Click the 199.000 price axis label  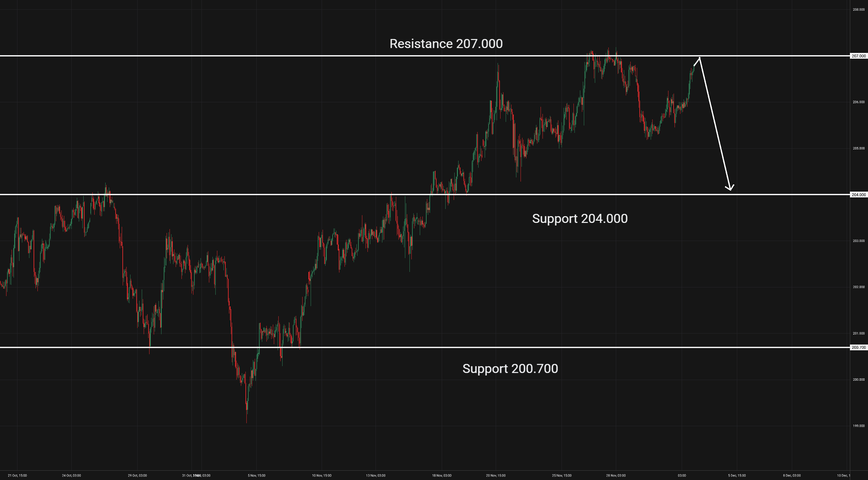coord(859,426)
